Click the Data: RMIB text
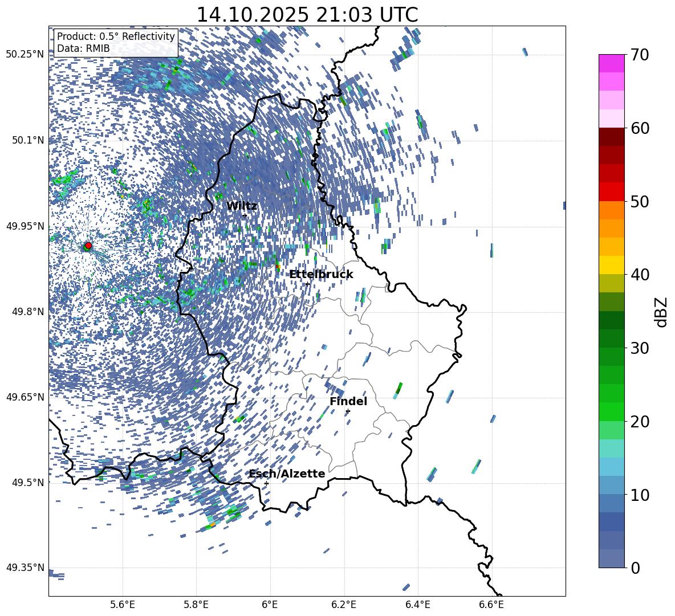The width and height of the screenshot is (675, 616). click(83, 48)
